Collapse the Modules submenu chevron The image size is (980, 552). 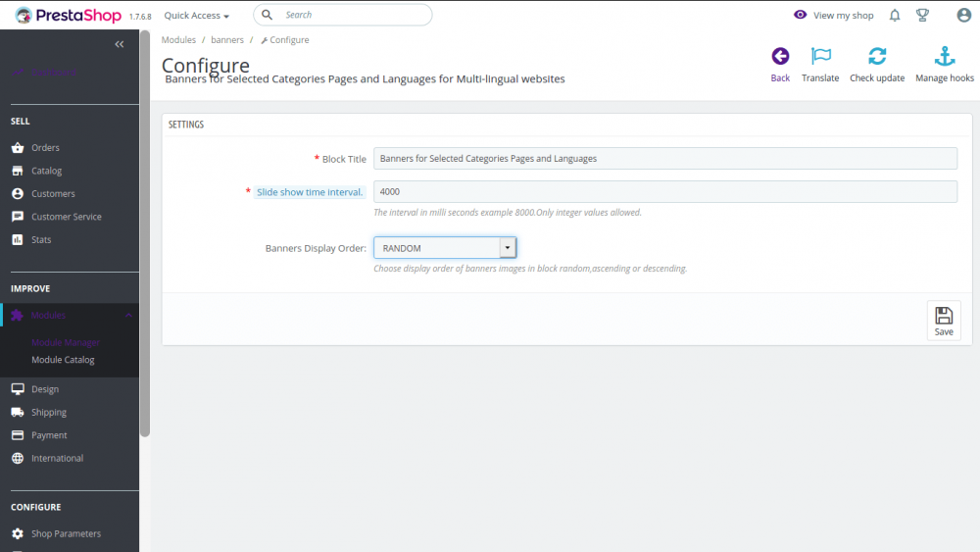(x=128, y=315)
